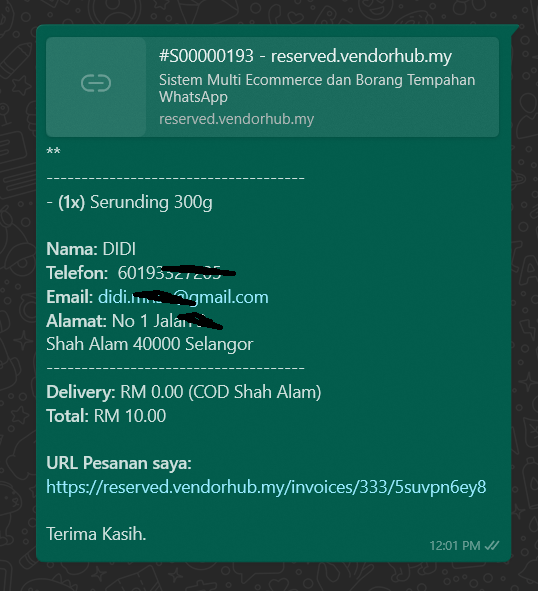This screenshot has width=538, height=591.
Task: Click the Delivery RM 0.00 COD line
Action: click(x=184, y=392)
